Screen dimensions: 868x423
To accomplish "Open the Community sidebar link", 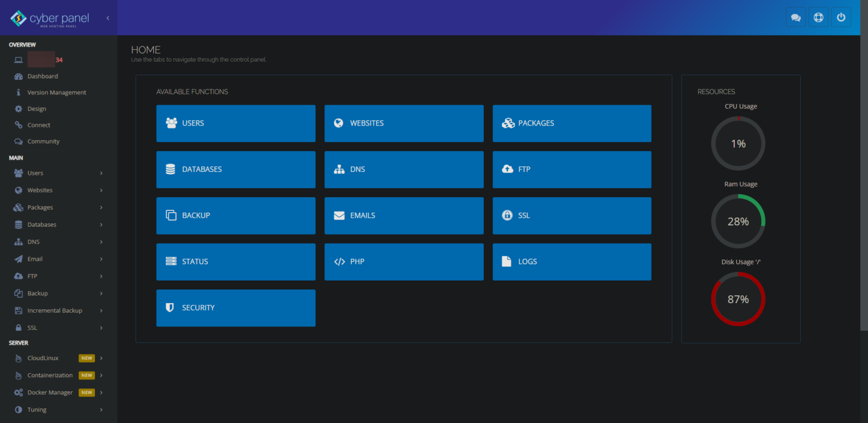I will point(43,141).
